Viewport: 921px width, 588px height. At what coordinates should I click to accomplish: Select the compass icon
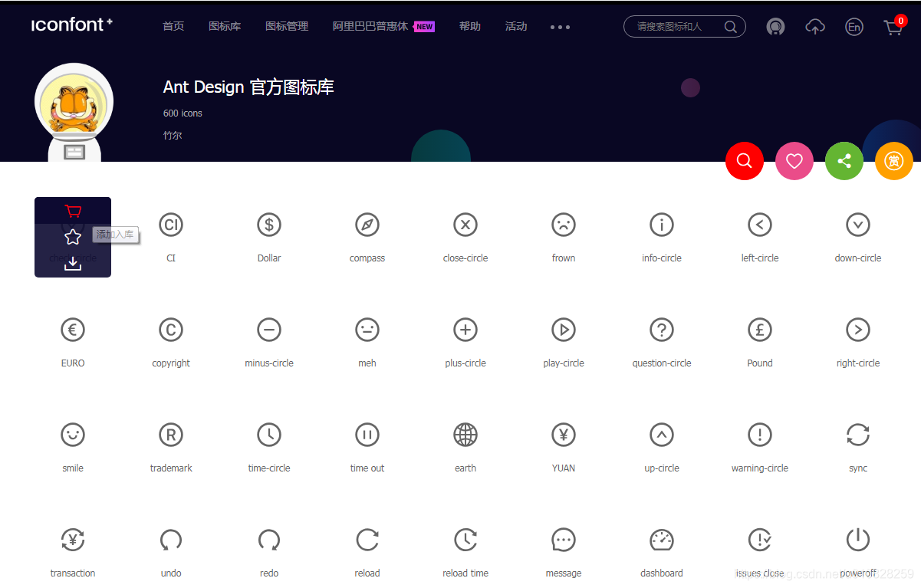[x=367, y=225]
